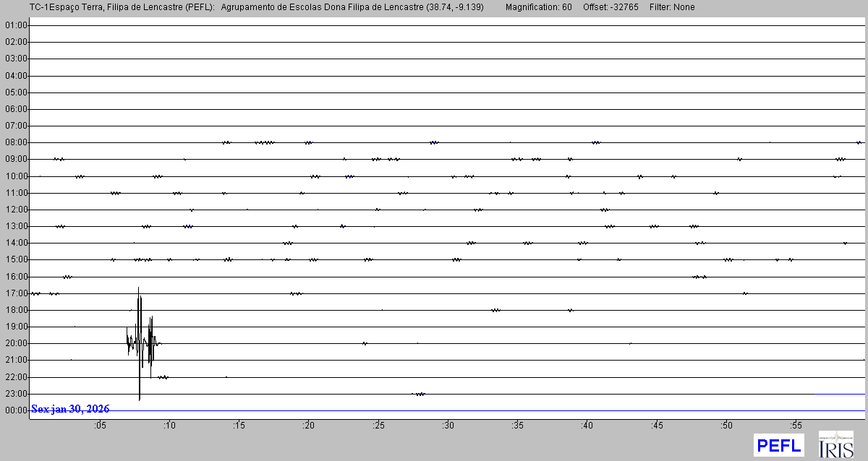868x461 pixels.
Task: Select the :45 minute tick label
Action: [657, 426]
